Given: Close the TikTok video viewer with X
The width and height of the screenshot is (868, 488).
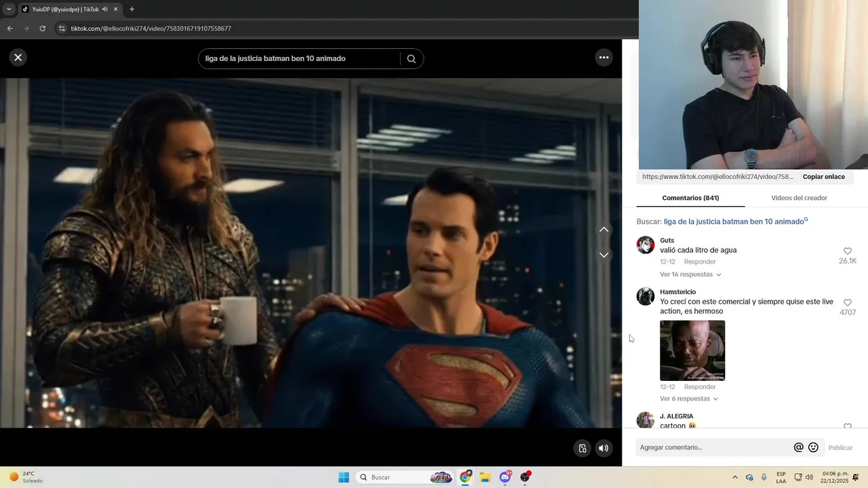Looking at the screenshot, I should tap(18, 58).
